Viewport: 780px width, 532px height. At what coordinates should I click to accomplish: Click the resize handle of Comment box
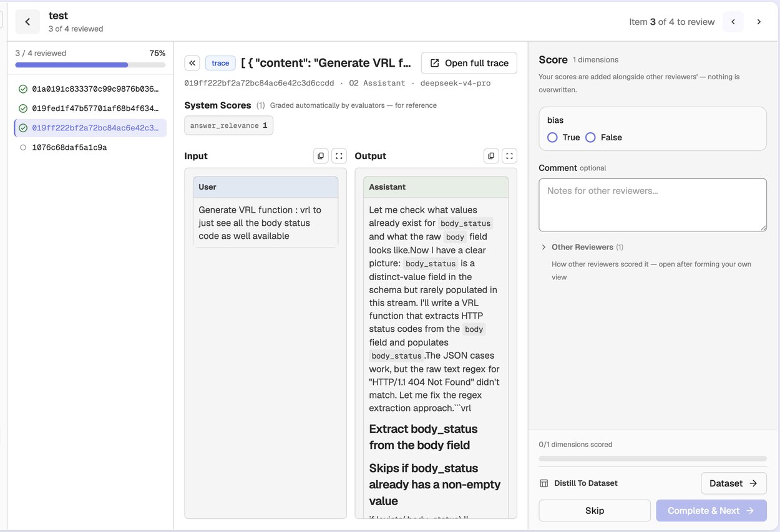click(763, 227)
